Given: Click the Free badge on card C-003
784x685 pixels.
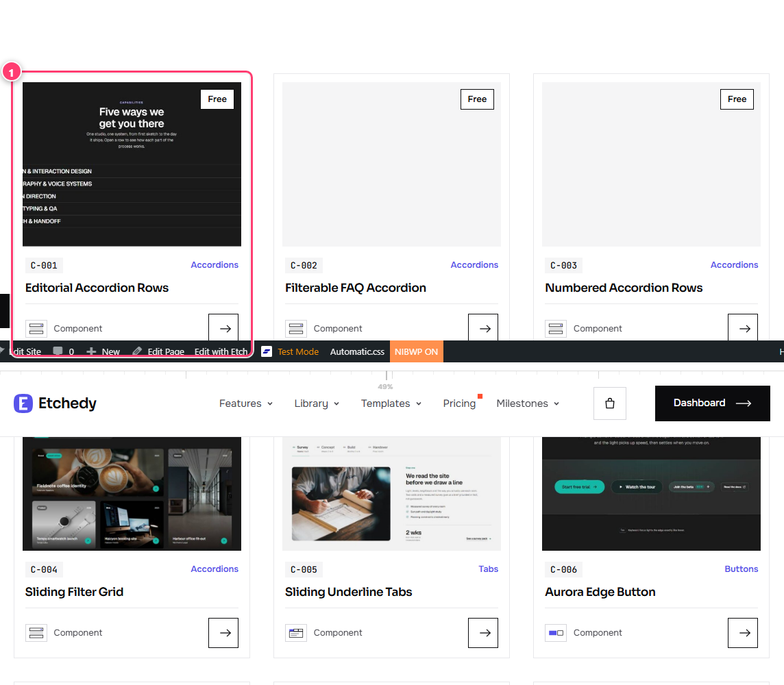Looking at the screenshot, I should tap(737, 99).
